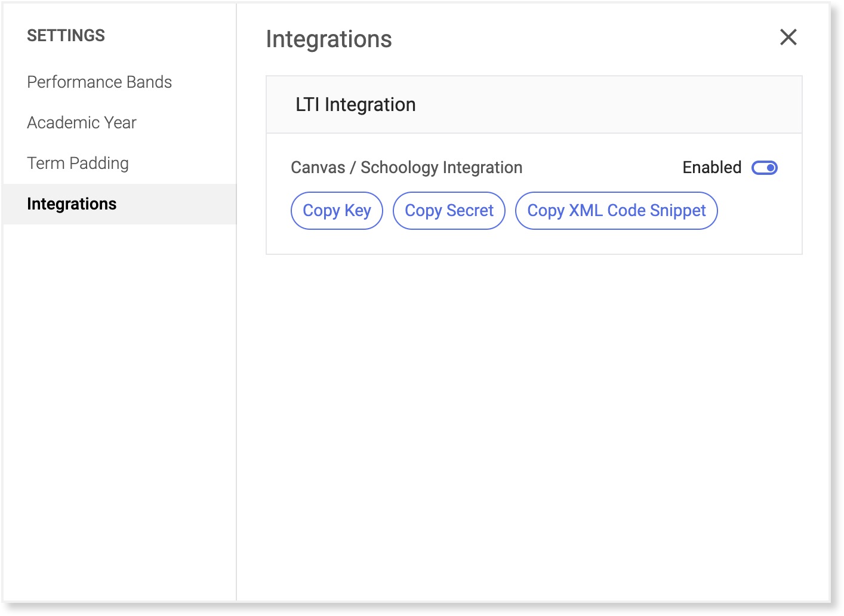Go to Academic Year settings

82,122
